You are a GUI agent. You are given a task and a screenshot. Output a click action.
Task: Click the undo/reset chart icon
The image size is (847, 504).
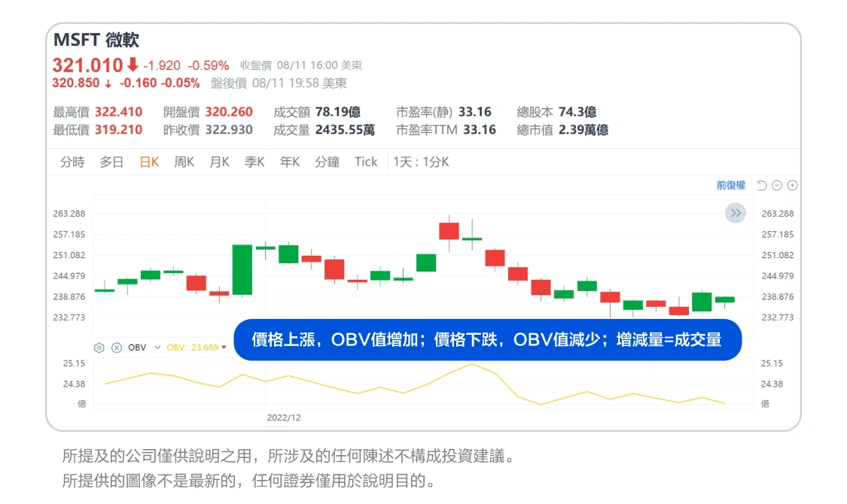click(x=762, y=185)
